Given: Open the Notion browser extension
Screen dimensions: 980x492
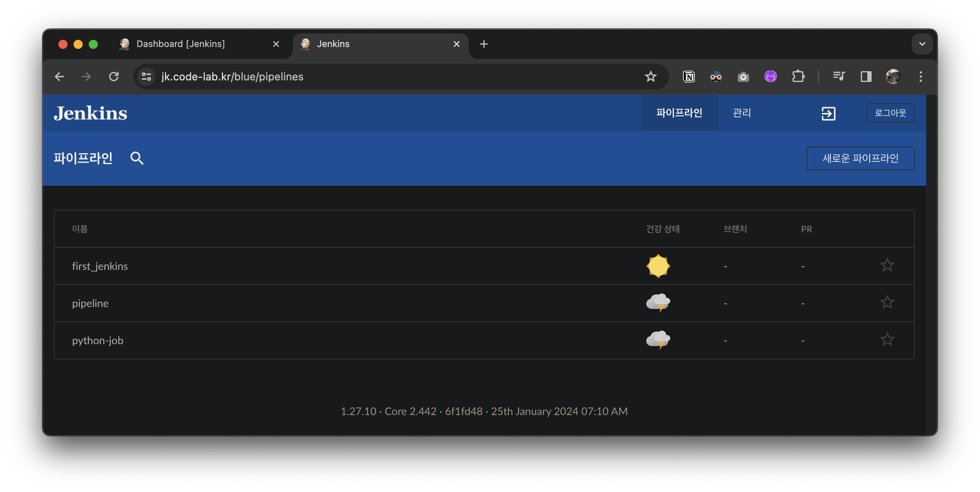Looking at the screenshot, I should pos(689,77).
